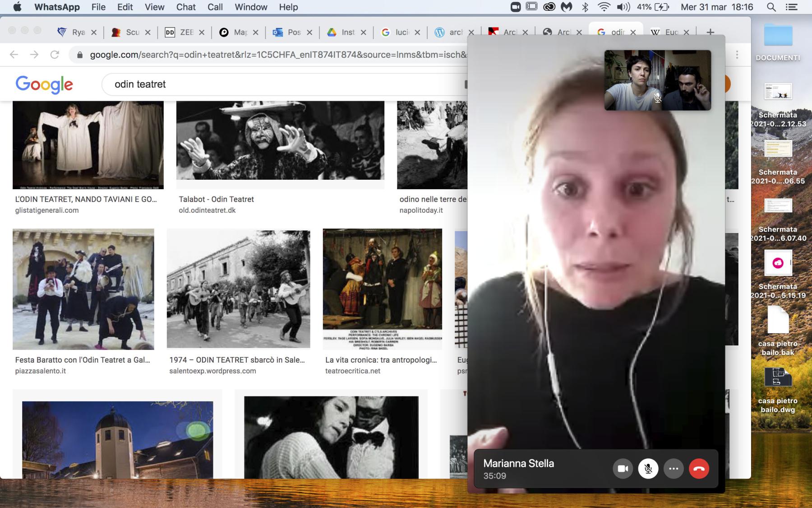Open the volume control in menu bar

coord(623,7)
